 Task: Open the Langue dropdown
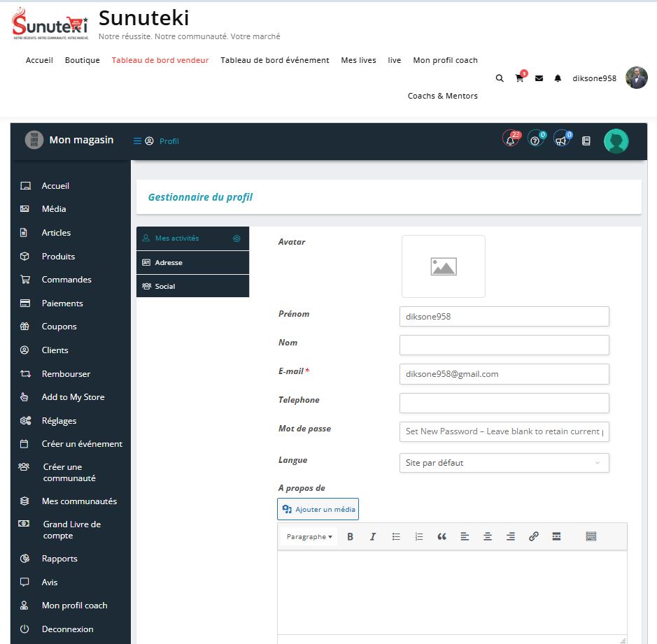pos(504,463)
